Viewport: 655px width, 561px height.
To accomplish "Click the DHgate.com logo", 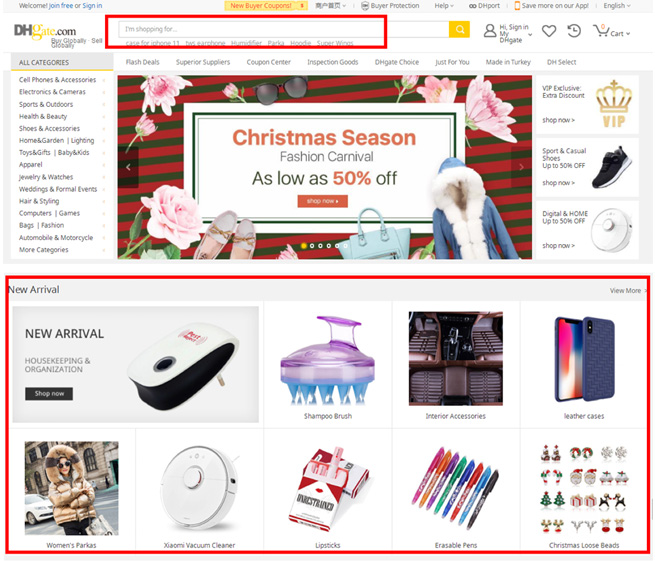I will (x=45, y=31).
